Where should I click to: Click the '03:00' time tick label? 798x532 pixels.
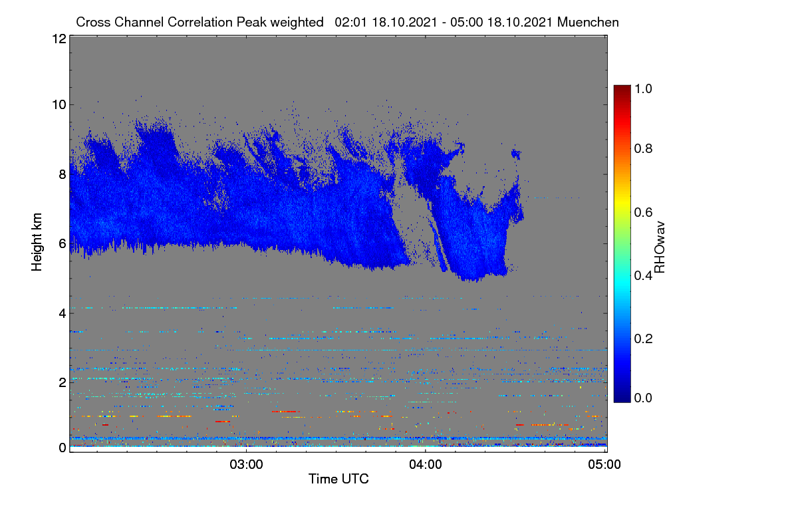click(247, 464)
